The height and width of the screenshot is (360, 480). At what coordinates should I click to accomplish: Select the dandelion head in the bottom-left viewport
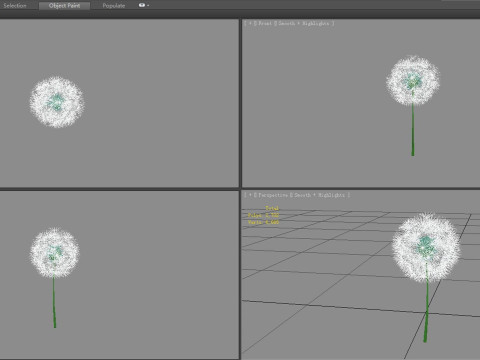click(x=55, y=253)
